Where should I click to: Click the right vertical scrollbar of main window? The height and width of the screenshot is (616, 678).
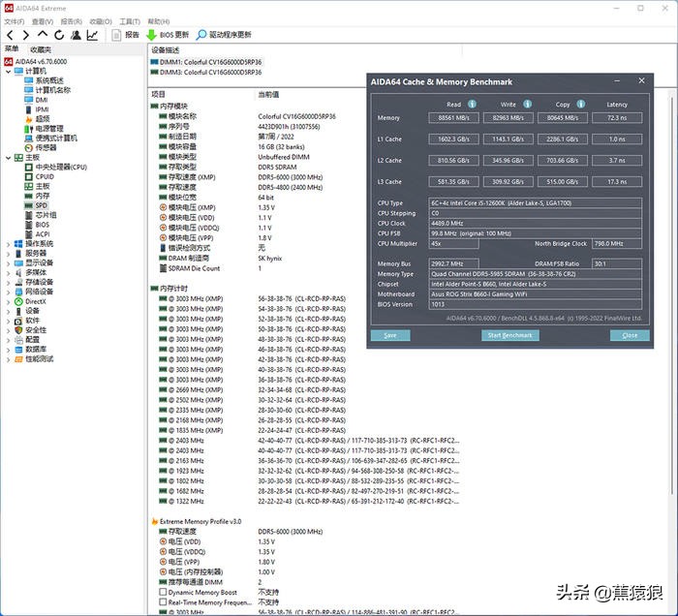[673, 293]
